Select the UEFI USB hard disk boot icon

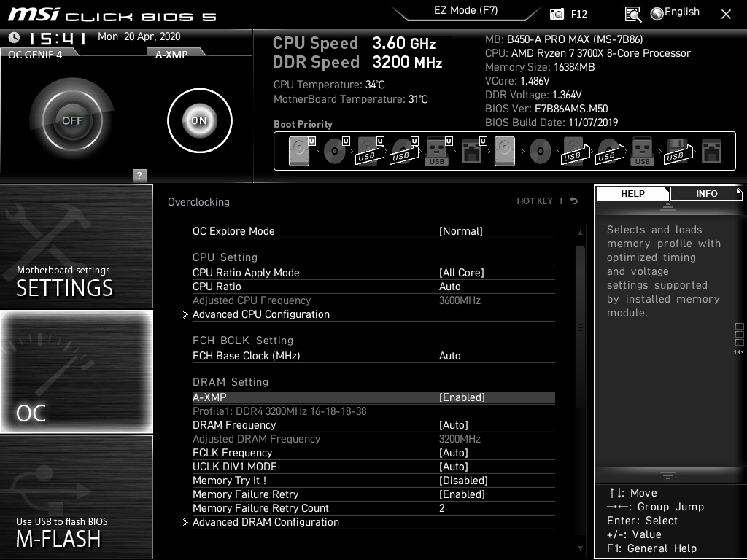(x=370, y=151)
